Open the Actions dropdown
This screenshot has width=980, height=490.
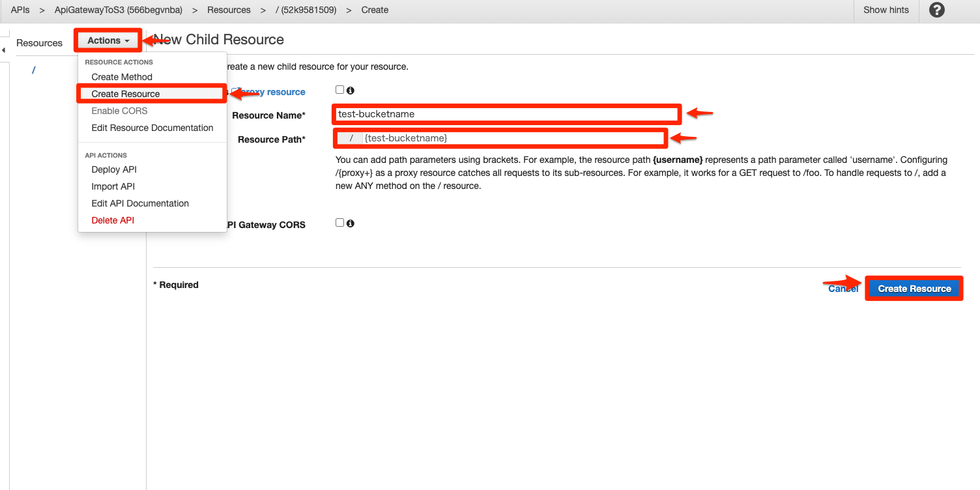coord(108,40)
